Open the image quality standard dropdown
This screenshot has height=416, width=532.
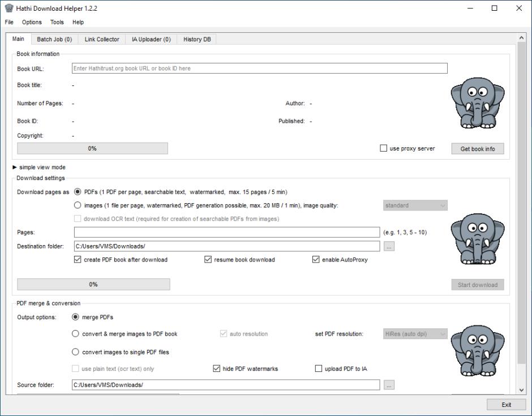[415, 205]
